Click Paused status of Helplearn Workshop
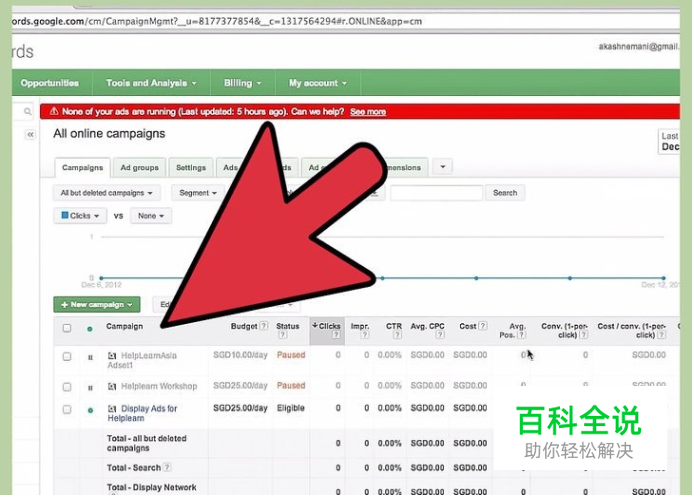The height and width of the screenshot is (495, 692). [x=291, y=386]
